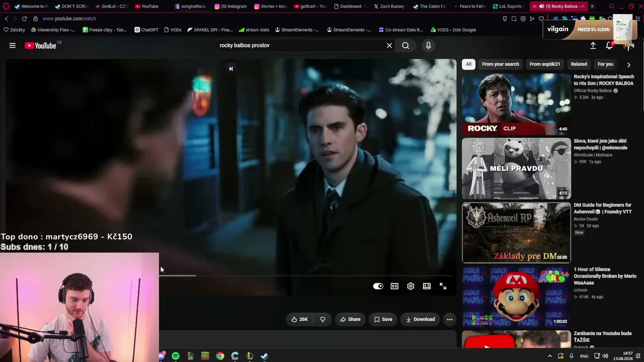Skip to next video with the player button
The height and width of the screenshot is (362, 644).
click(231, 68)
